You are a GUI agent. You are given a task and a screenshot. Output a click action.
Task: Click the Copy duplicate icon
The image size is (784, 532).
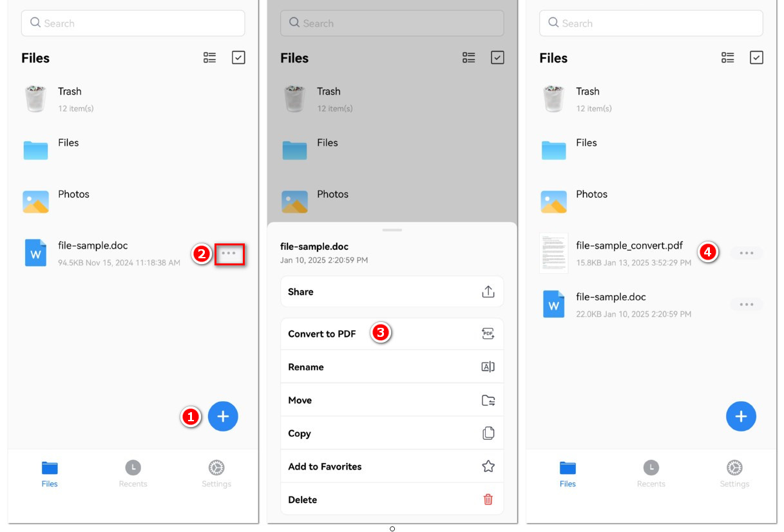488,433
